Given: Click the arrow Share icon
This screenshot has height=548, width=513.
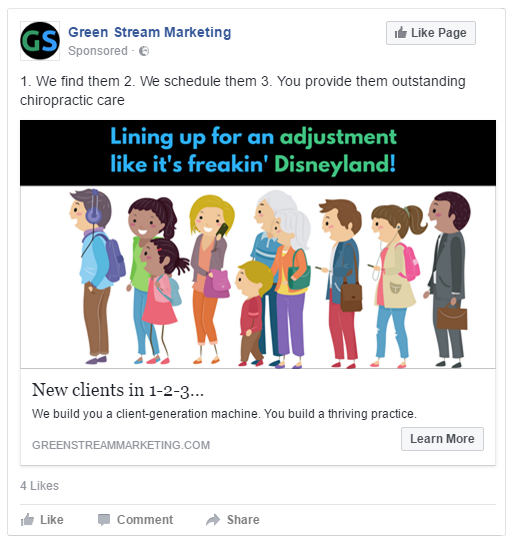Looking at the screenshot, I should click(x=213, y=520).
